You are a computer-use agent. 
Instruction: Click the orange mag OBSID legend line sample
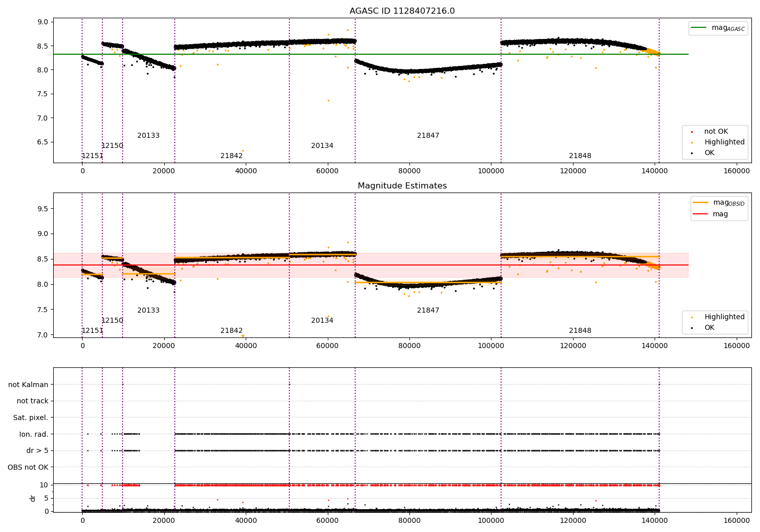701,203
